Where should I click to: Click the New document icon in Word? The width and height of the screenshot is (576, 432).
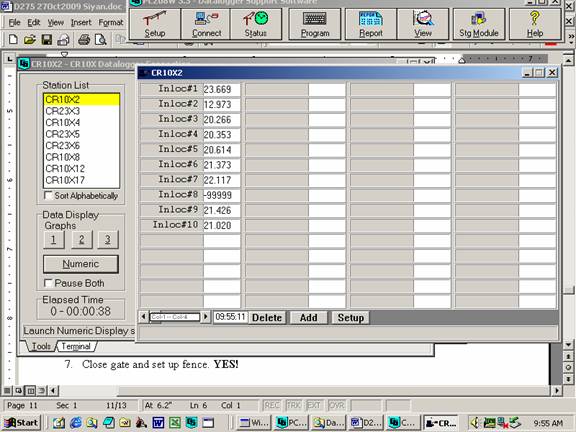pyautogui.click(x=13, y=39)
